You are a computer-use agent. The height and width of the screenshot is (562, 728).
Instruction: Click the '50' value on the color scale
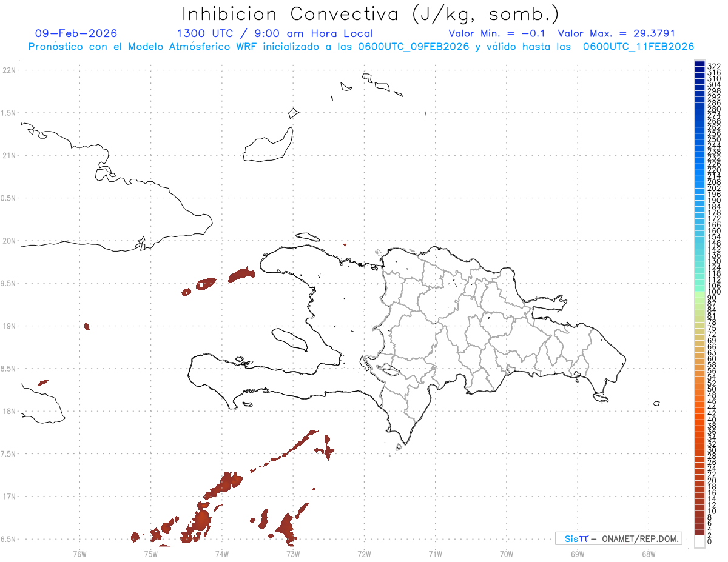(712, 389)
